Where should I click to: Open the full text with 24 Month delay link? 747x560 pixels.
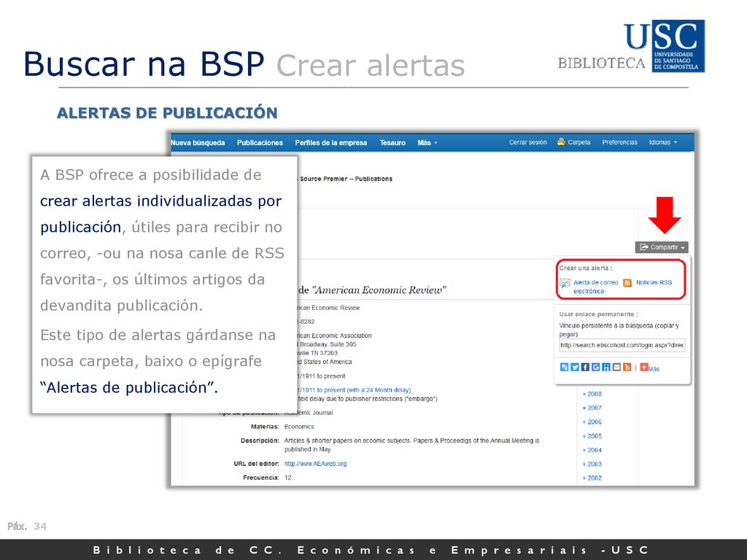point(354,390)
